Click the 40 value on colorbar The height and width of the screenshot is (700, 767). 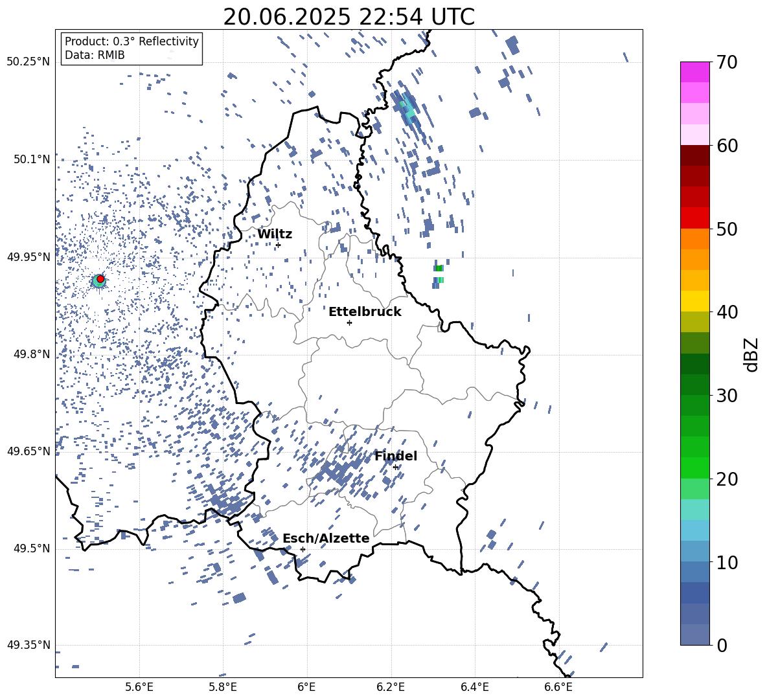click(x=727, y=312)
